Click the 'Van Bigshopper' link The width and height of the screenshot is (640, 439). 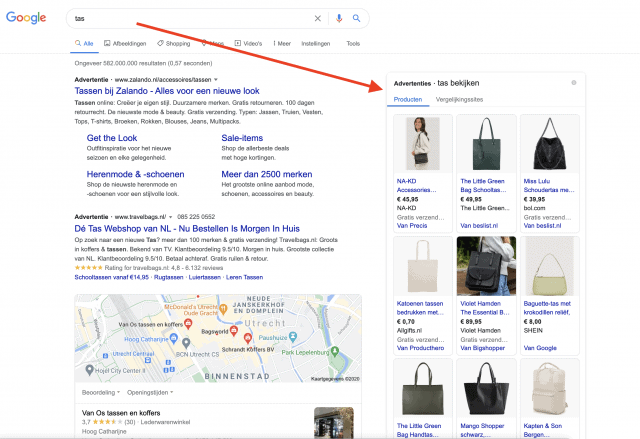[x=482, y=348]
